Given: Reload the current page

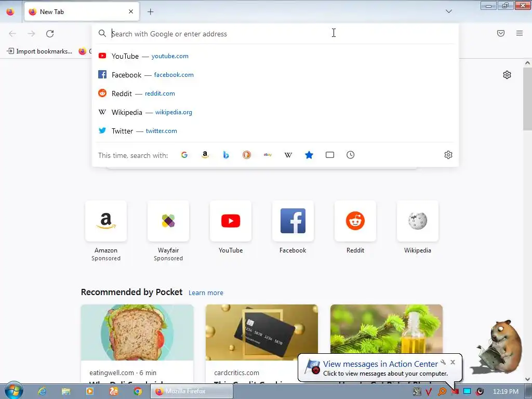Looking at the screenshot, I should [50, 34].
